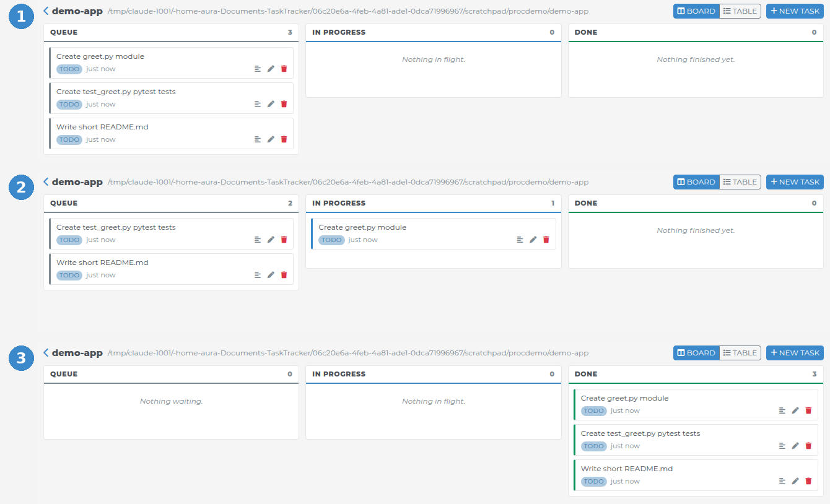Open Done card Create test_greet.py pytest tests
This screenshot has width=830, height=504.
pos(696,440)
